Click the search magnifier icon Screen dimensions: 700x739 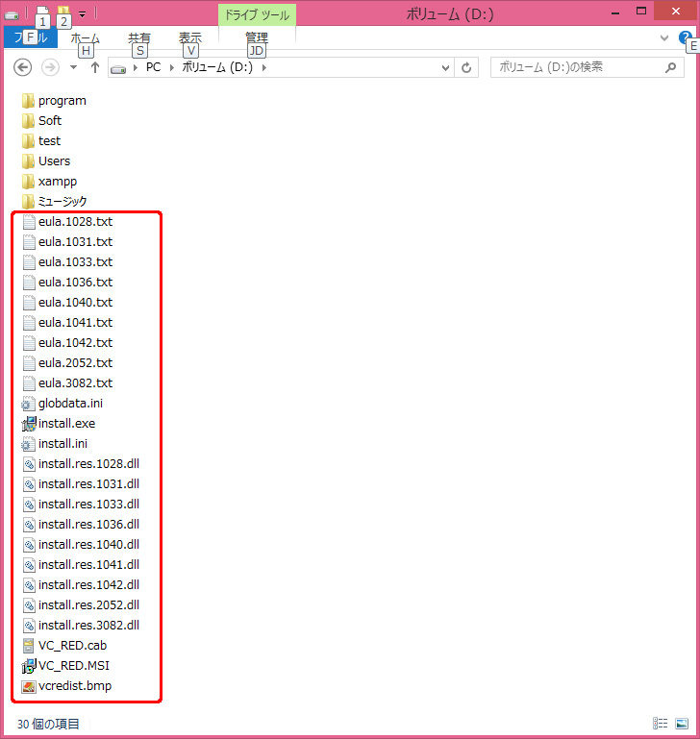click(671, 67)
